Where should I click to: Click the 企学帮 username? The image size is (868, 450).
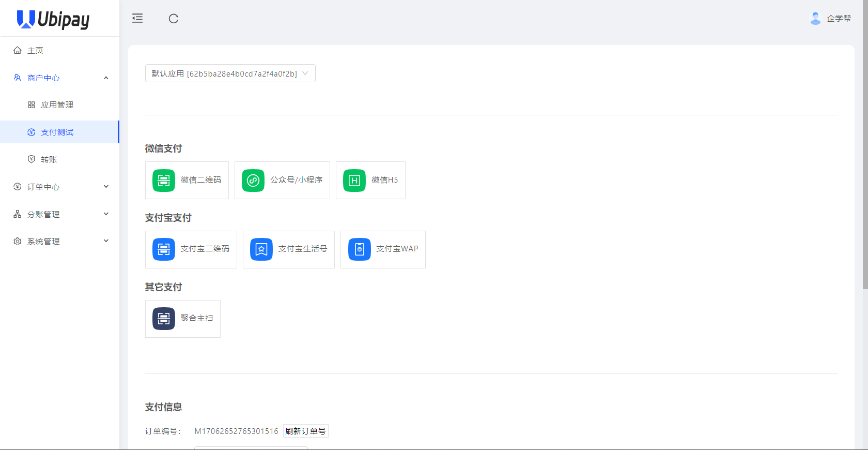[x=839, y=18]
